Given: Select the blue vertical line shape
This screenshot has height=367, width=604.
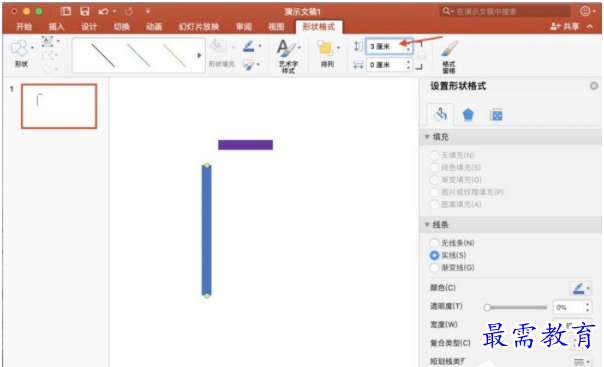Looking at the screenshot, I should point(206,230).
